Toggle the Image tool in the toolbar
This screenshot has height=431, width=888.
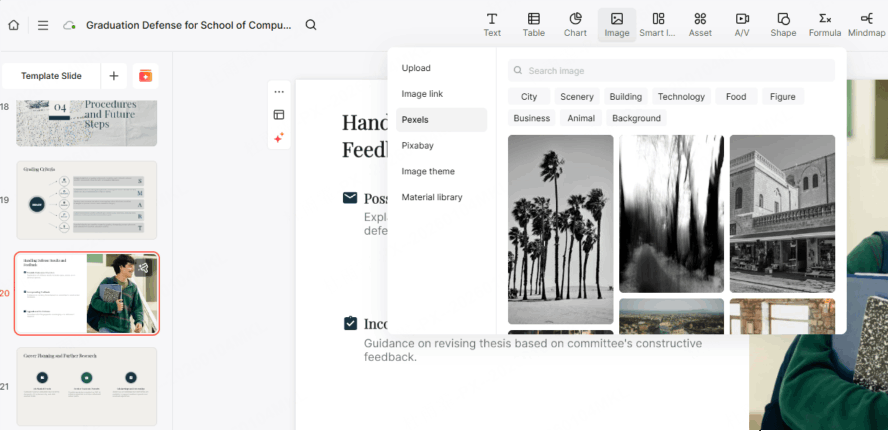coord(617,25)
